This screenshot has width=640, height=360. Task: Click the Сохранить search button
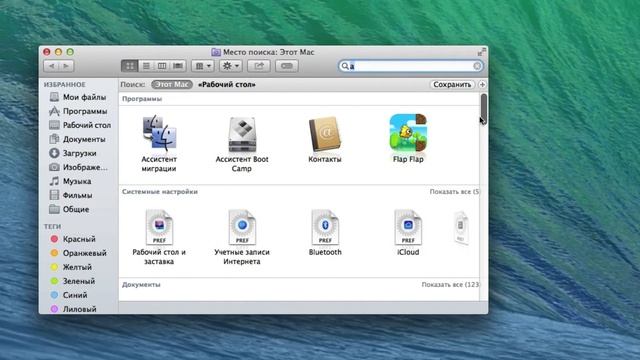click(452, 84)
